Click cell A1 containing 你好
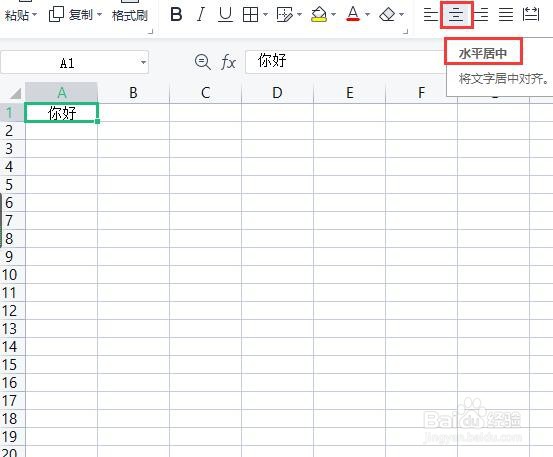Screen dimensions: 553x457 62,113
